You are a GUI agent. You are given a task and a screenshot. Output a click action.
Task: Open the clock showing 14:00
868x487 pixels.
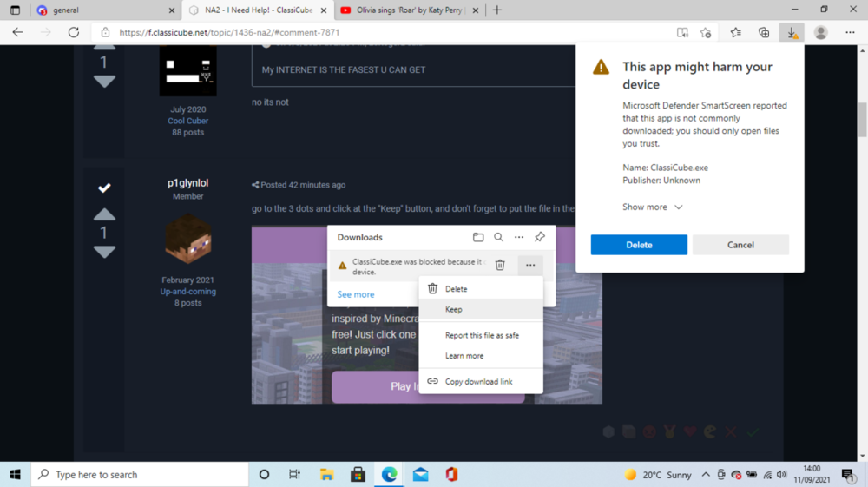pyautogui.click(x=812, y=474)
